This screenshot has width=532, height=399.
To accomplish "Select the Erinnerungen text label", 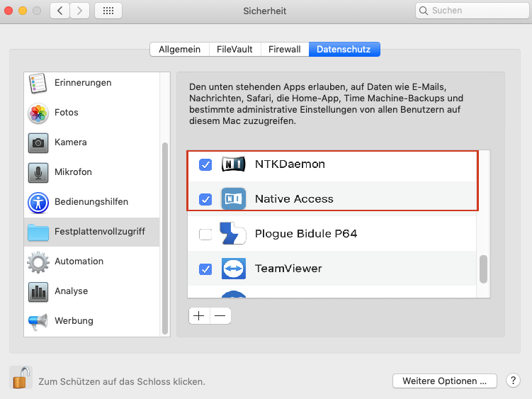I will tap(83, 82).
